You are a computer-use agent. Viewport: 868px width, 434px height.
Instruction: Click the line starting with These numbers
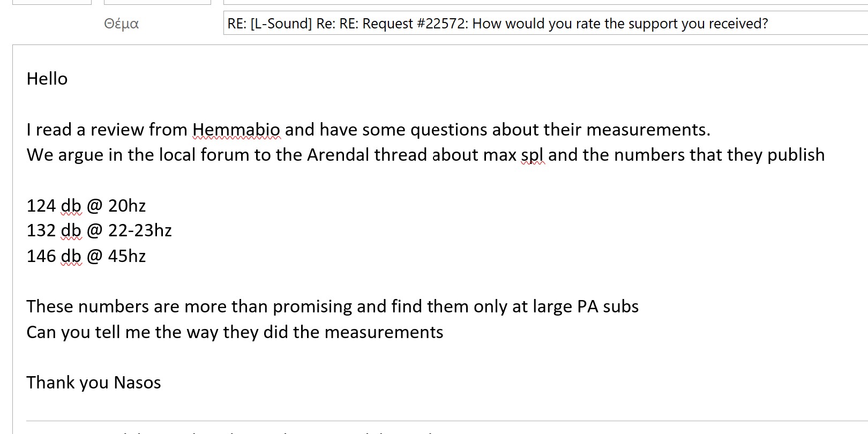tap(332, 306)
